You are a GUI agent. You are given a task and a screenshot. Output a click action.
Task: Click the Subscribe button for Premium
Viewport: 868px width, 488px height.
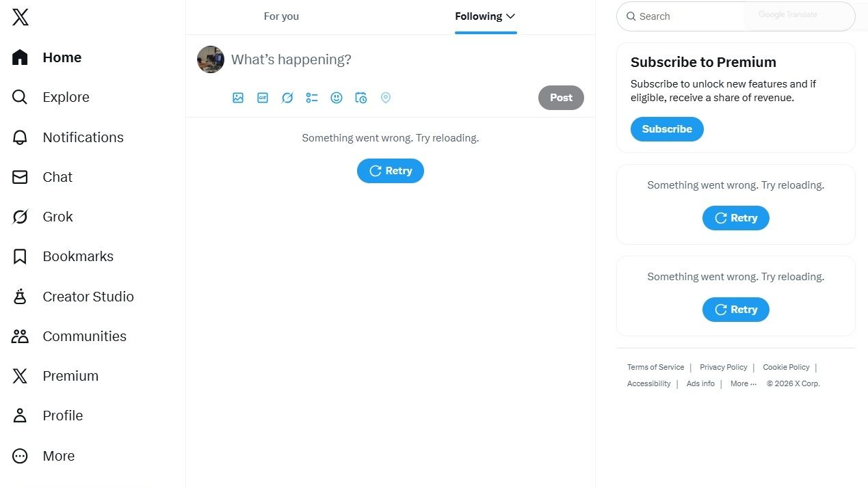click(667, 129)
